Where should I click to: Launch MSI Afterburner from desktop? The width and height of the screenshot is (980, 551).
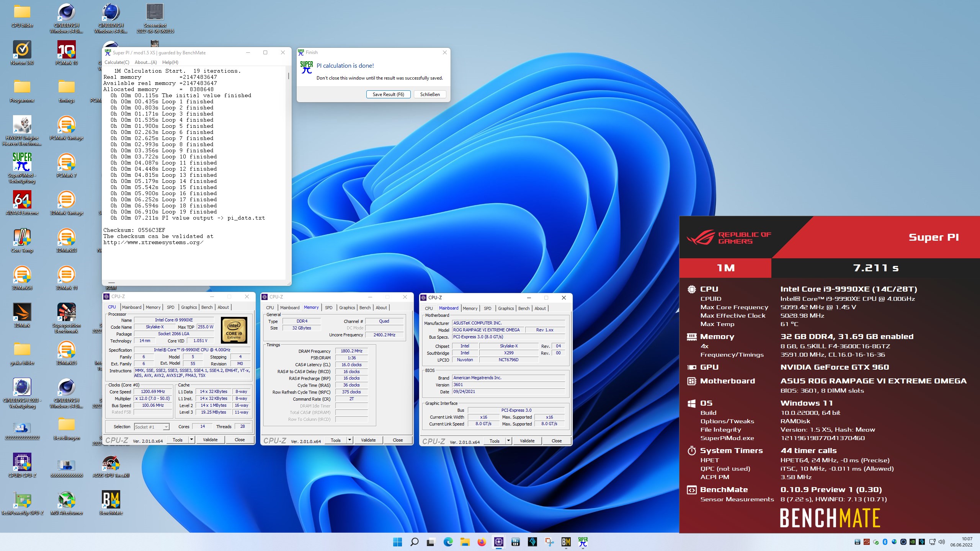tap(67, 502)
